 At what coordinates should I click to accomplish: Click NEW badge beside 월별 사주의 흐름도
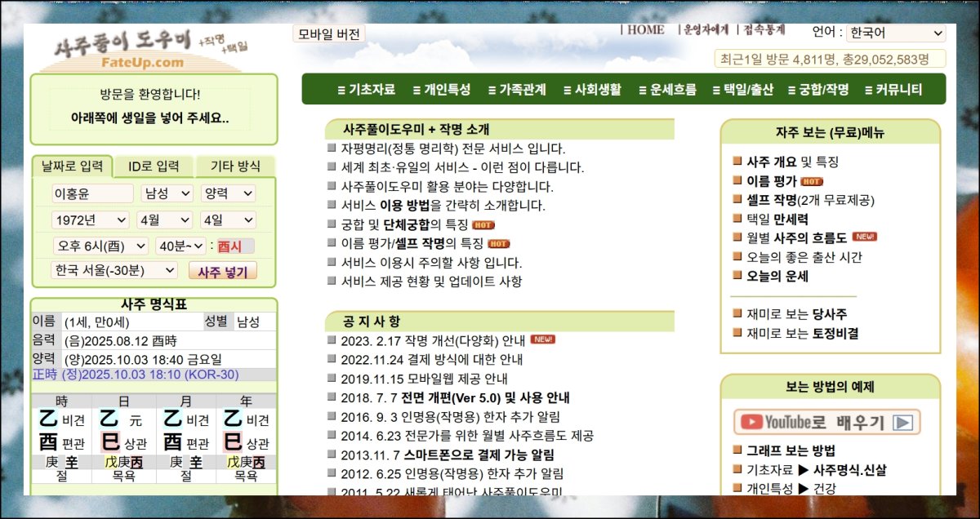coord(864,237)
